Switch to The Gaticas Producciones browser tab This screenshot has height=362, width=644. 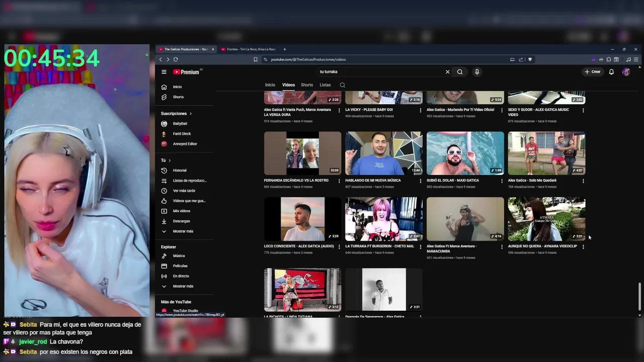186,49
